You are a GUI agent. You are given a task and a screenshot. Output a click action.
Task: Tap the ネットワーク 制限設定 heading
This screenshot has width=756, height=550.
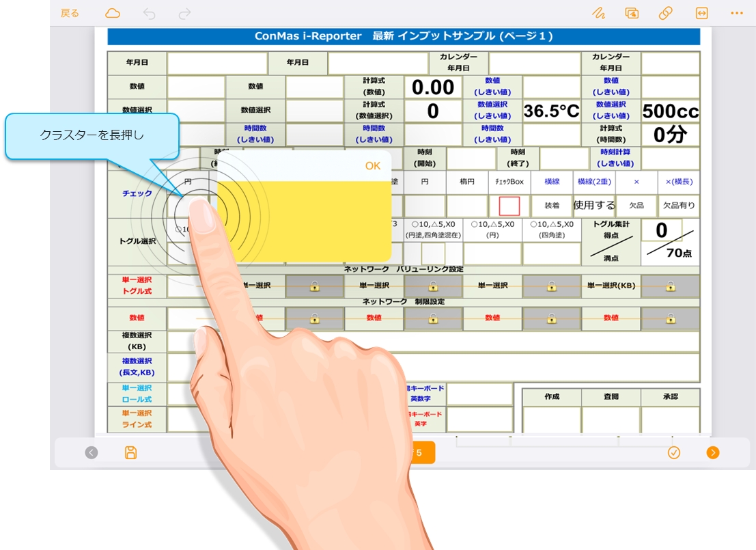pyautogui.click(x=404, y=301)
